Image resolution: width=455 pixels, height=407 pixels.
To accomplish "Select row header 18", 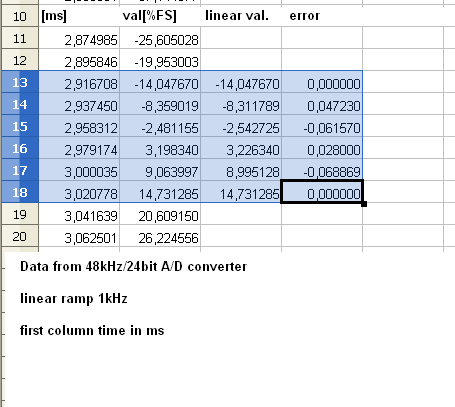I will tap(20, 192).
